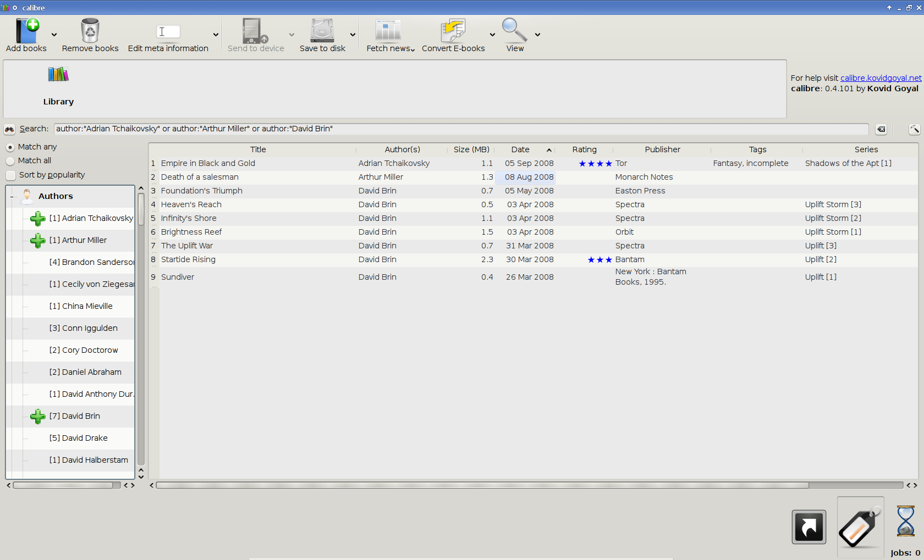Viewport: 924px width, 560px height.
Task: Clear the search with the reset button
Action: coord(881,129)
